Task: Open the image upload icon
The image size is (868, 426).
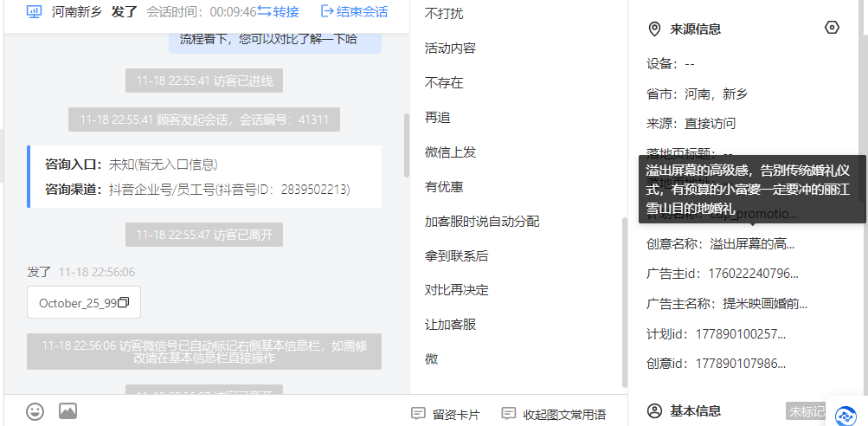Action: pos(68,411)
